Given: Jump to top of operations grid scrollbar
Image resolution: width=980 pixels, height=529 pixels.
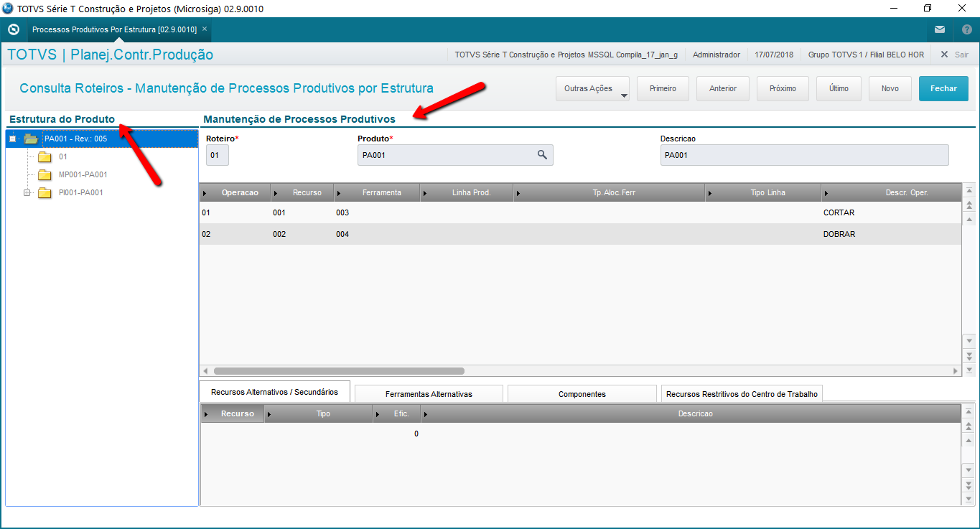Looking at the screenshot, I should (x=969, y=190).
